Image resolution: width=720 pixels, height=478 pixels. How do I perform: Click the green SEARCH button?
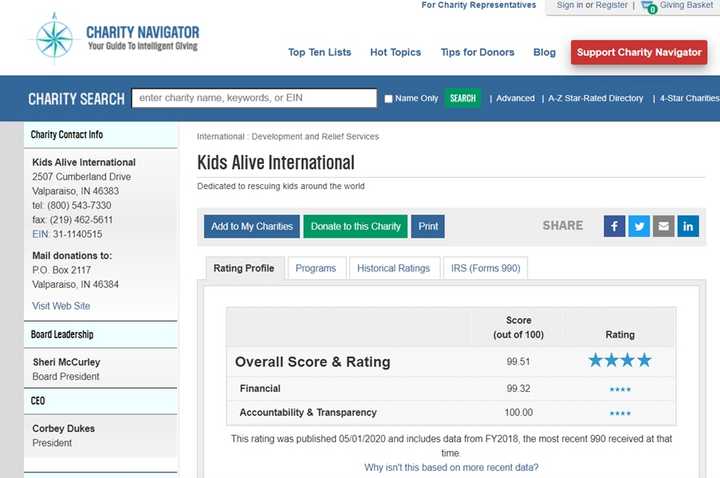pos(463,98)
